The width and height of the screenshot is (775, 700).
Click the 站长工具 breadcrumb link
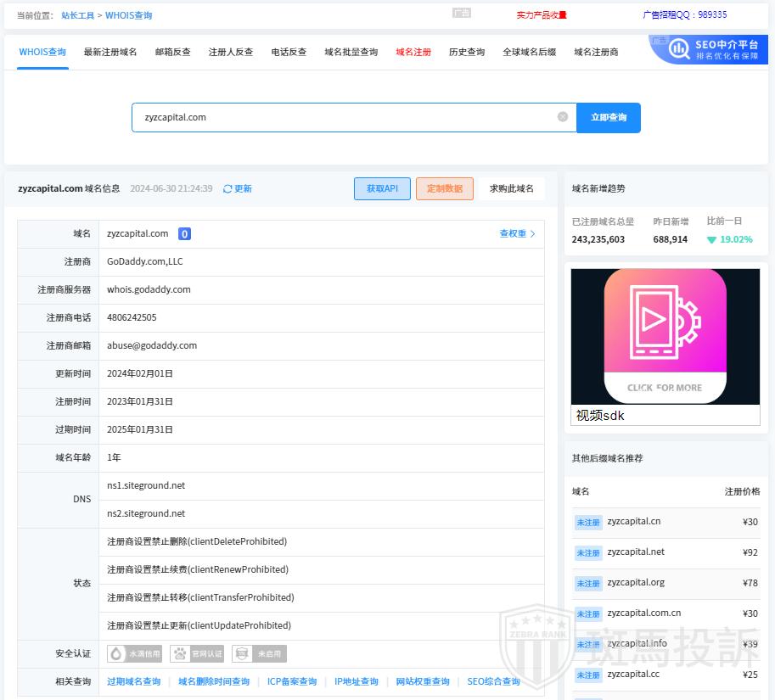click(77, 15)
